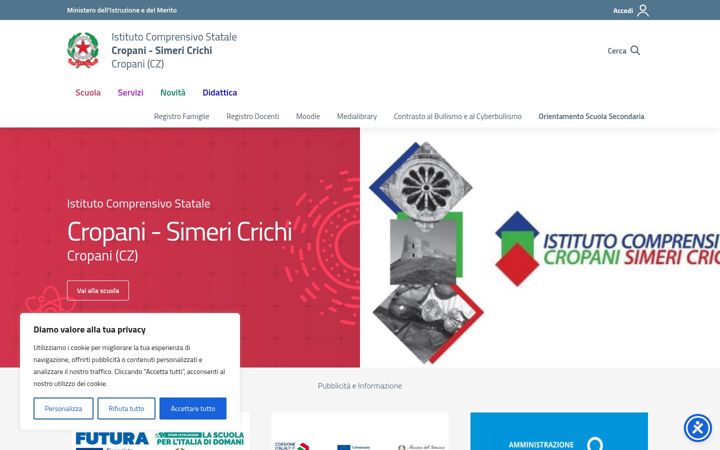Image resolution: width=720 pixels, height=450 pixels.
Task: Open the Medialibrary link
Action: (357, 117)
